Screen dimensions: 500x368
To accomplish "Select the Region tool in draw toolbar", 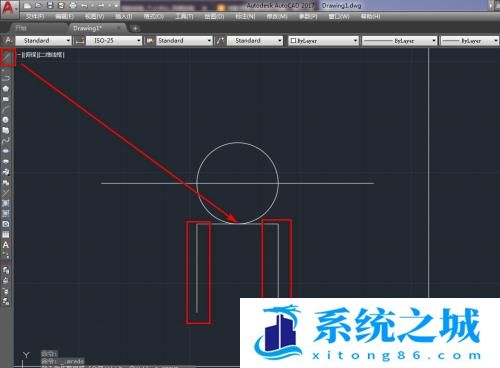I will pyautogui.click(x=6, y=224).
